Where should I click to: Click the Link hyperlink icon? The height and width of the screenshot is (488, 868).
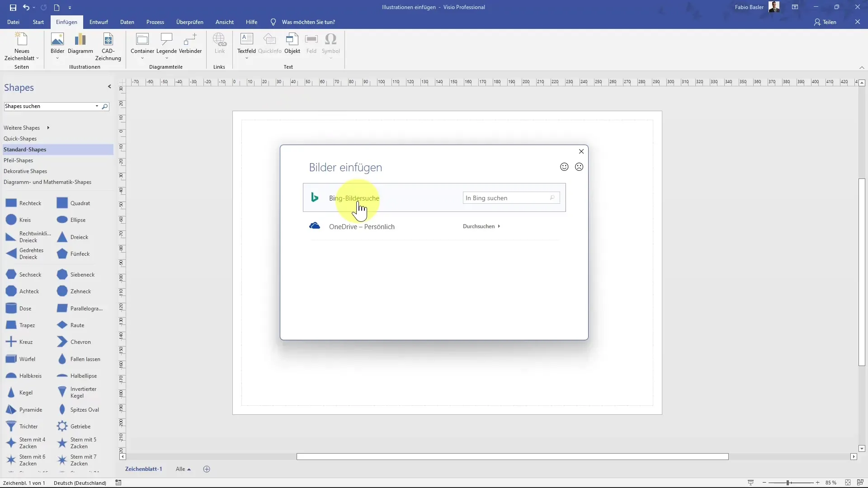(x=220, y=39)
